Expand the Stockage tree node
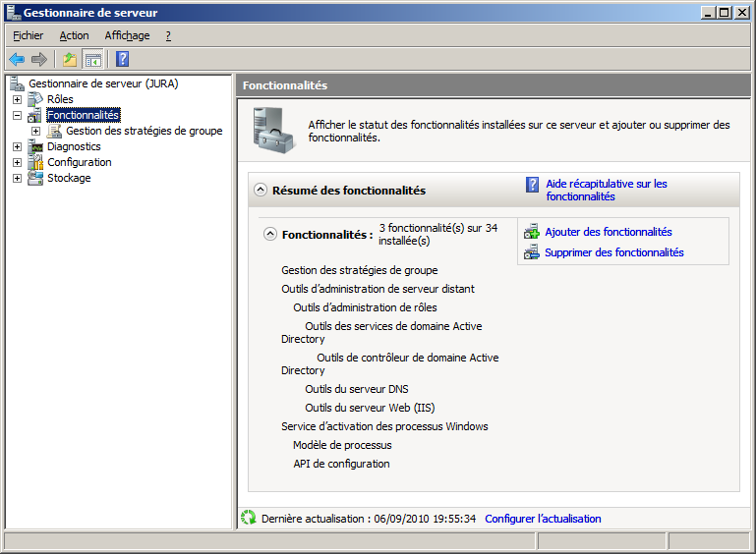 pos(17,178)
